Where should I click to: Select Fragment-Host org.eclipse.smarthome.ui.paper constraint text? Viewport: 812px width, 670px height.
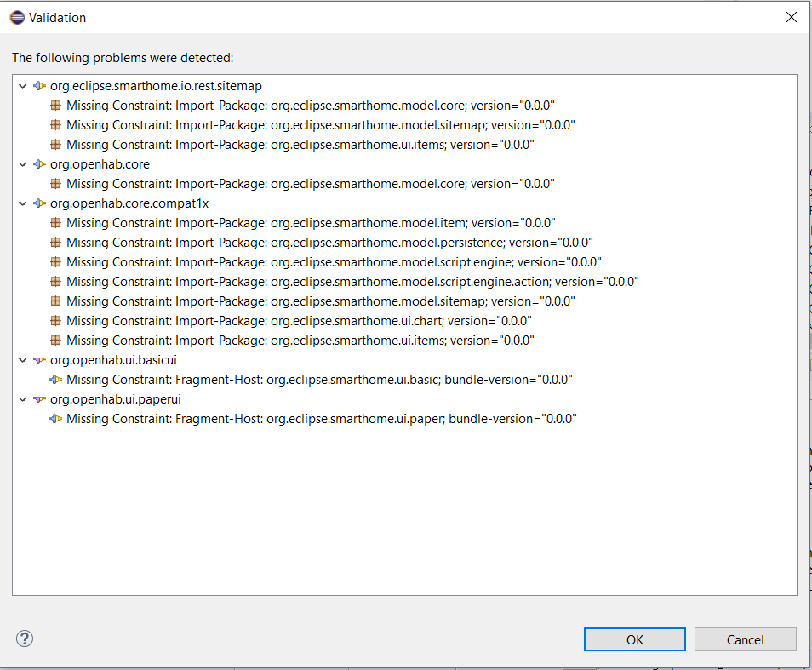(x=322, y=419)
